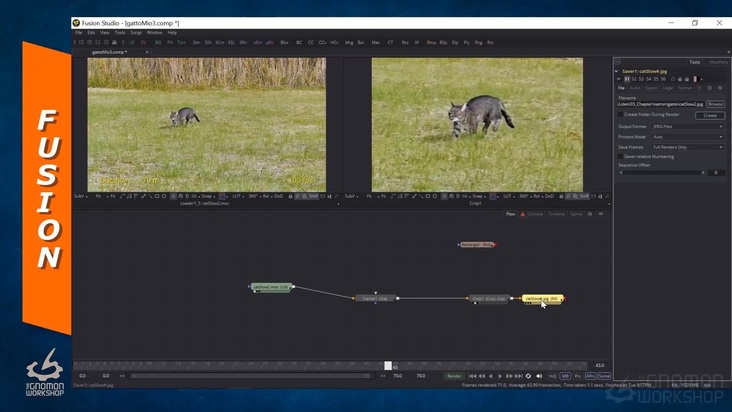Open the Format tab of Saver1

pyautogui.click(x=684, y=88)
